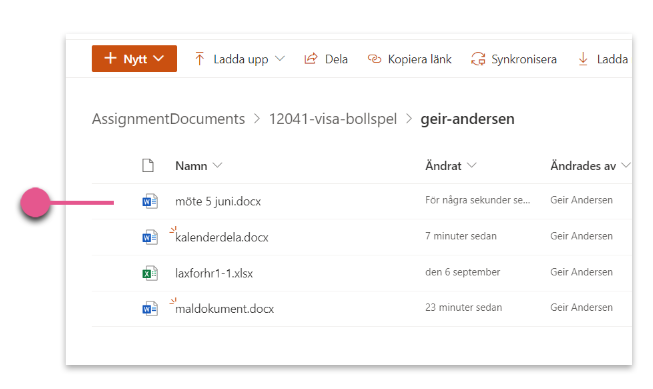Click the Kopiera länk chain icon

click(x=374, y=59)
